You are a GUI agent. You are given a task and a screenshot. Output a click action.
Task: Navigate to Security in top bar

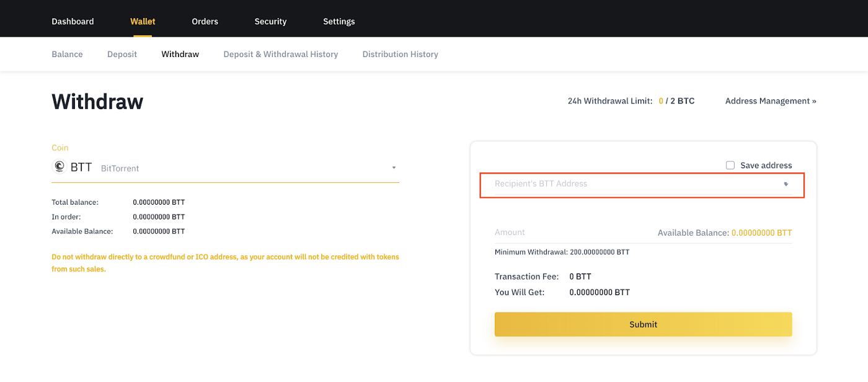tap(270, 21)
